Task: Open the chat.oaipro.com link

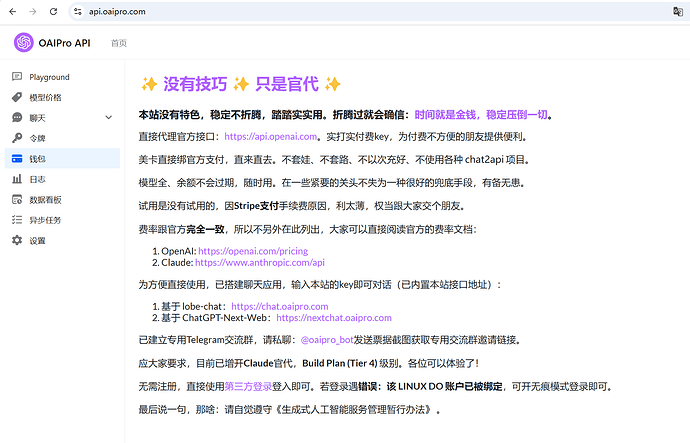Action: point(279,306)
